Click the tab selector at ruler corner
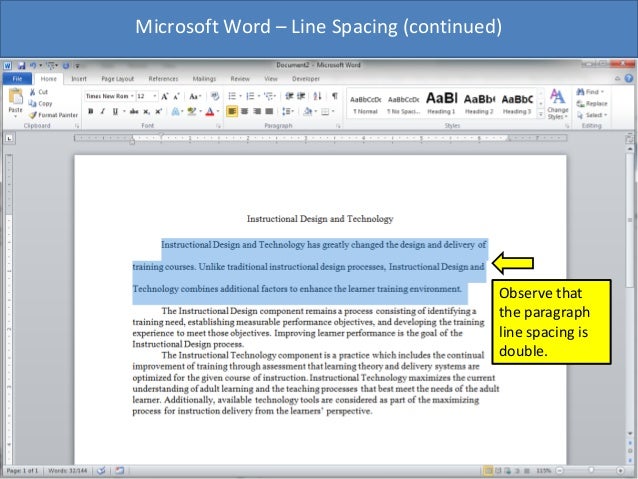 point(9,139)
